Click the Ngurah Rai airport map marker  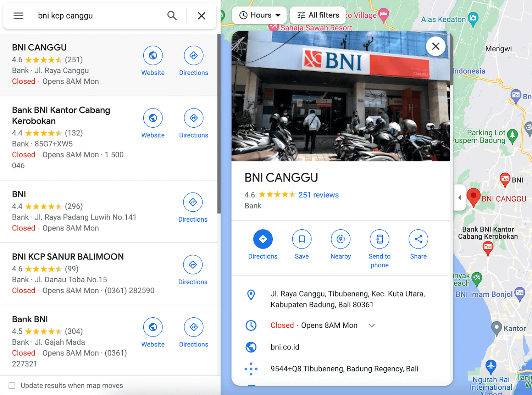tap(491, 365)
